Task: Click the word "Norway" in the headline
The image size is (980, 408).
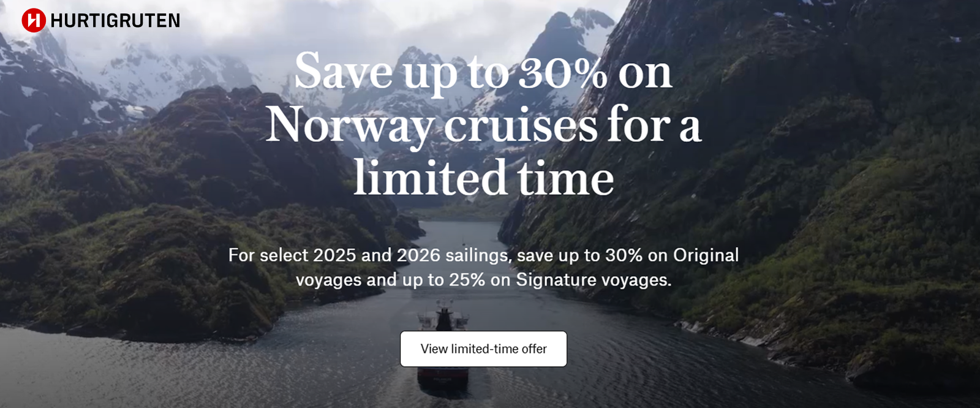Action: coord(349,126)
